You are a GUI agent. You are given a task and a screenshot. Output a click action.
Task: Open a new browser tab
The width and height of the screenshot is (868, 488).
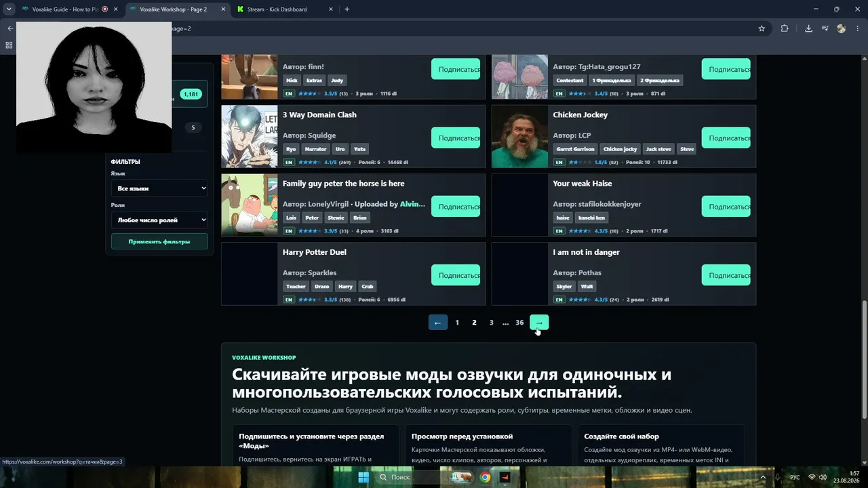pos(347,9)
